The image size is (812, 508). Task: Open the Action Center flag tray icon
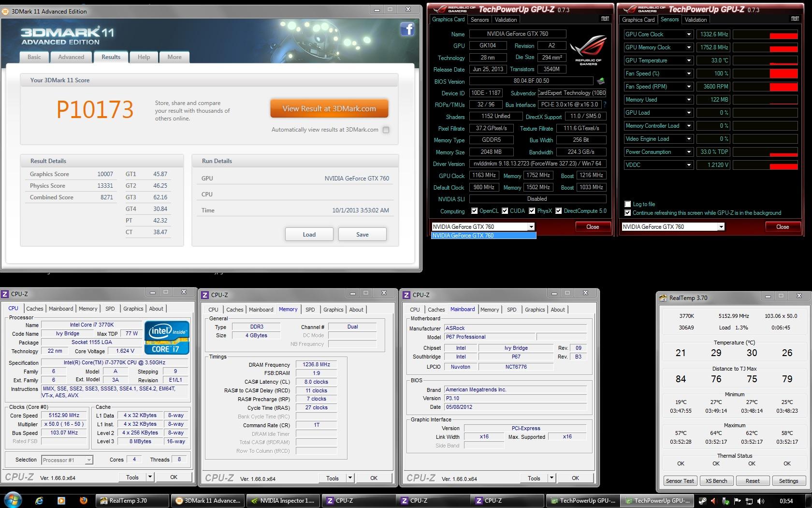737,501
